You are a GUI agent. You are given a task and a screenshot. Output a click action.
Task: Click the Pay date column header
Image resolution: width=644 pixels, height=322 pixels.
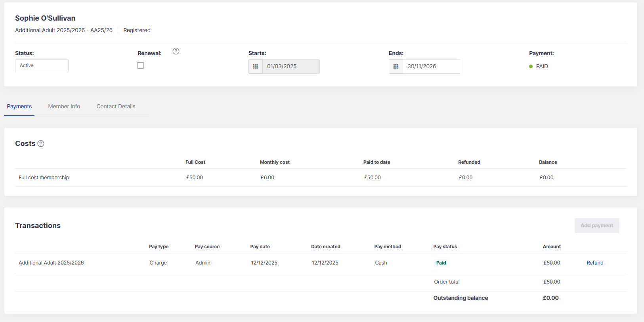point(260,247)
